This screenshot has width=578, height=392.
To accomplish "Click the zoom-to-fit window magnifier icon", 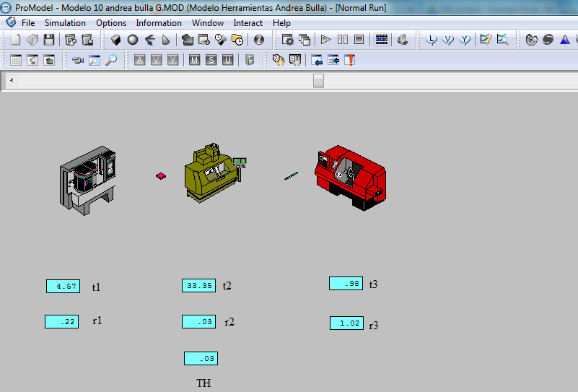I will click(x=95, y=60).
